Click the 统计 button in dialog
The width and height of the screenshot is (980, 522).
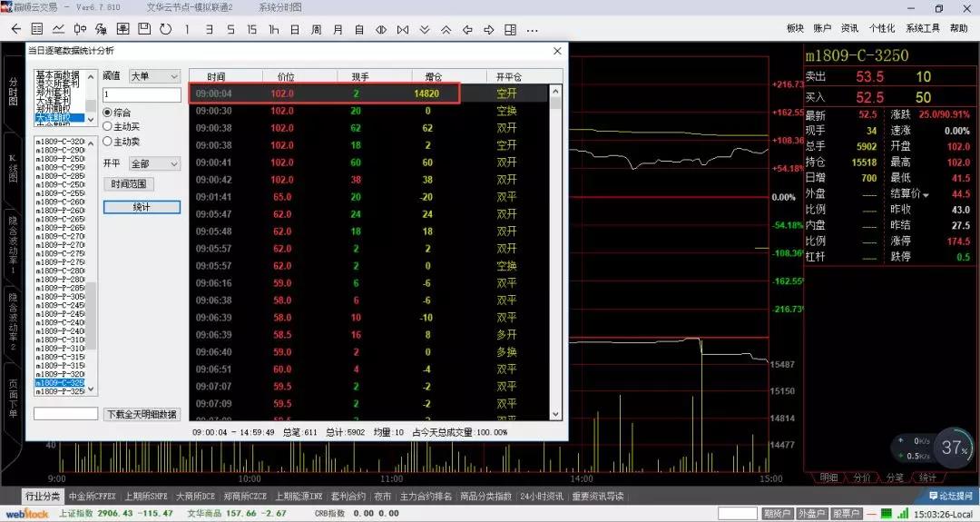point(142,207)
